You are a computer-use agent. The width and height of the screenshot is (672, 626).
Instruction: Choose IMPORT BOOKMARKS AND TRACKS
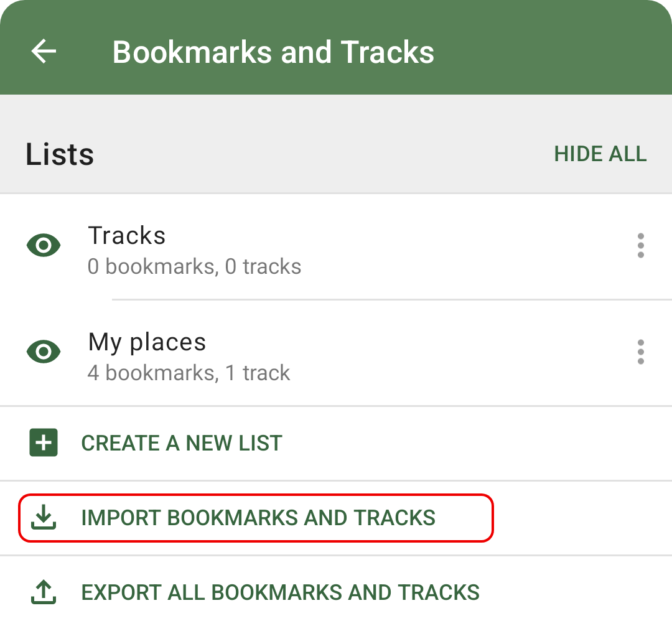point(258,518)
